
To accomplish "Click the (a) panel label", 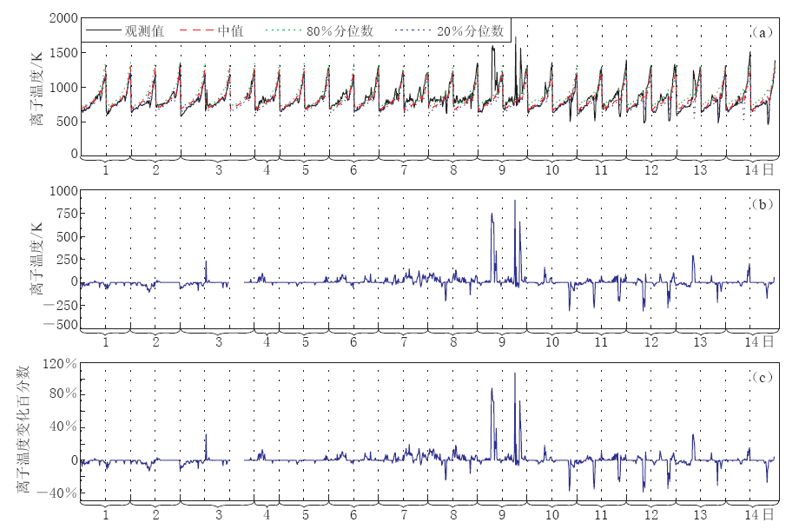I will pos(762,33).
